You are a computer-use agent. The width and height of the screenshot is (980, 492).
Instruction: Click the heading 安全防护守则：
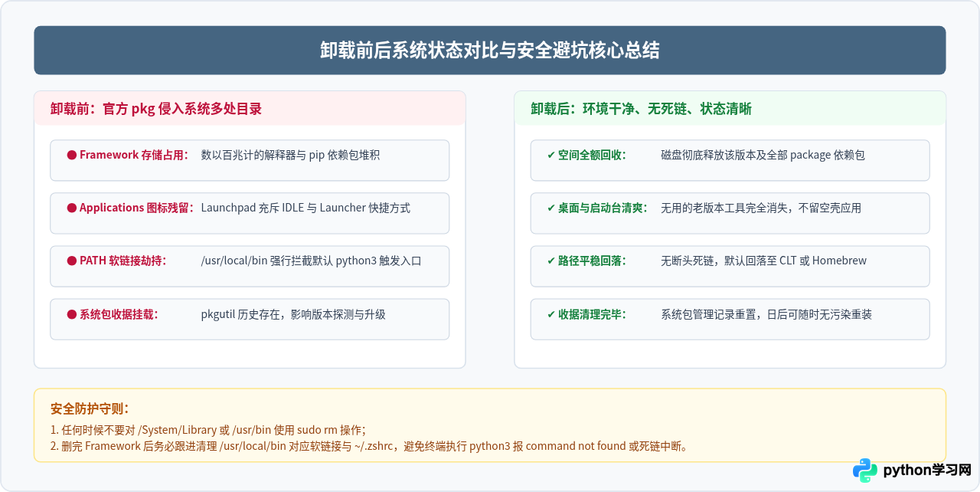[x=90, y=408]
